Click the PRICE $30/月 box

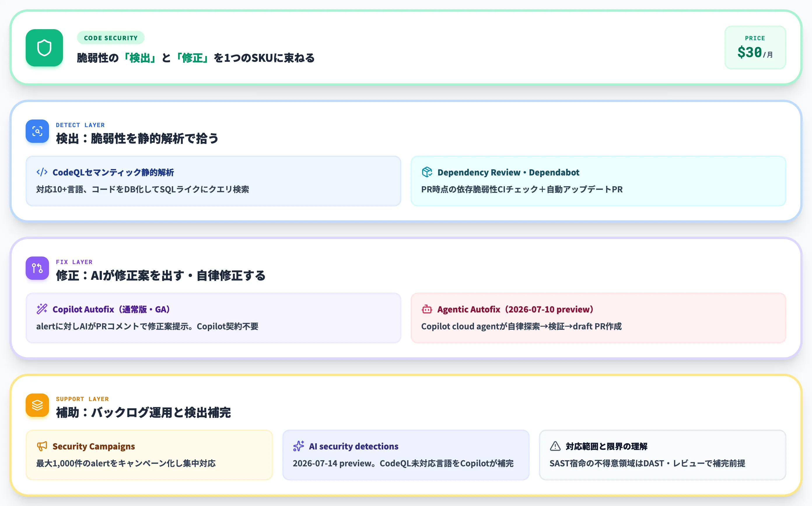[755, 48]
